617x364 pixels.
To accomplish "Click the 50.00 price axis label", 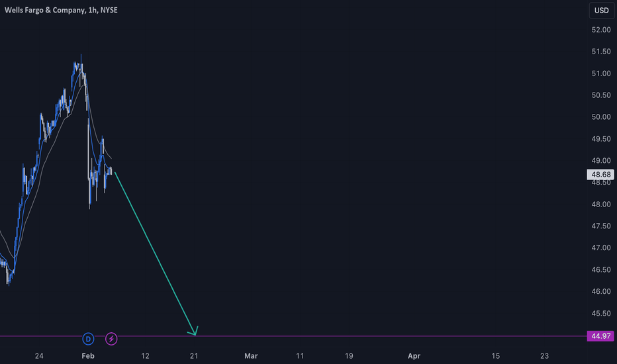I will point(601,117).
